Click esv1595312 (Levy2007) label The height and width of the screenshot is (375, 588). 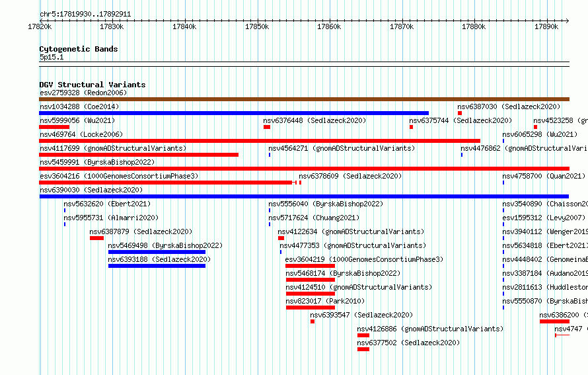(544, 218)
